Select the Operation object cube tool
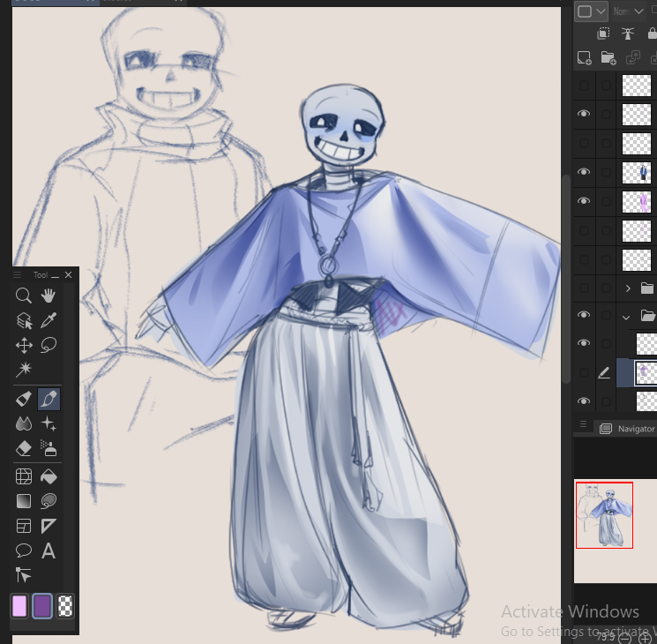This screenshot has width=657, height=644. 24,321
